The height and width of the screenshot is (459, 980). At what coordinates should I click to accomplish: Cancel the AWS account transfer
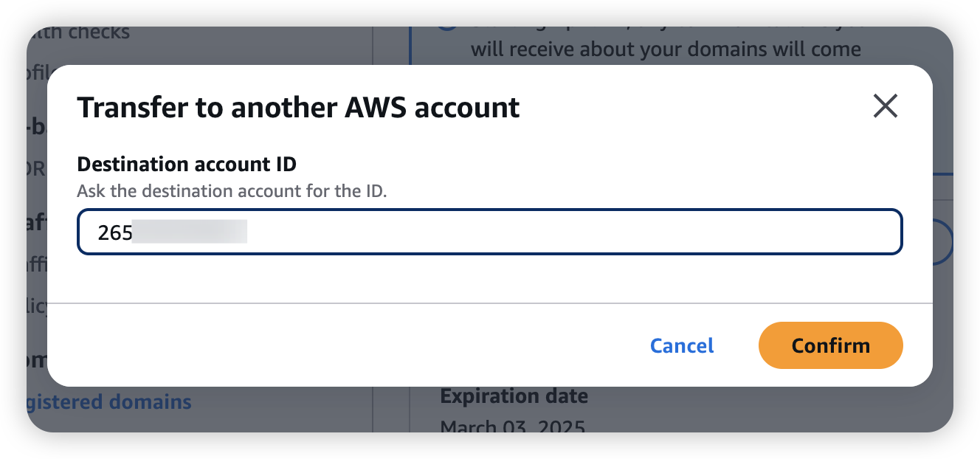pyautogui.click(x=681, y=345)
